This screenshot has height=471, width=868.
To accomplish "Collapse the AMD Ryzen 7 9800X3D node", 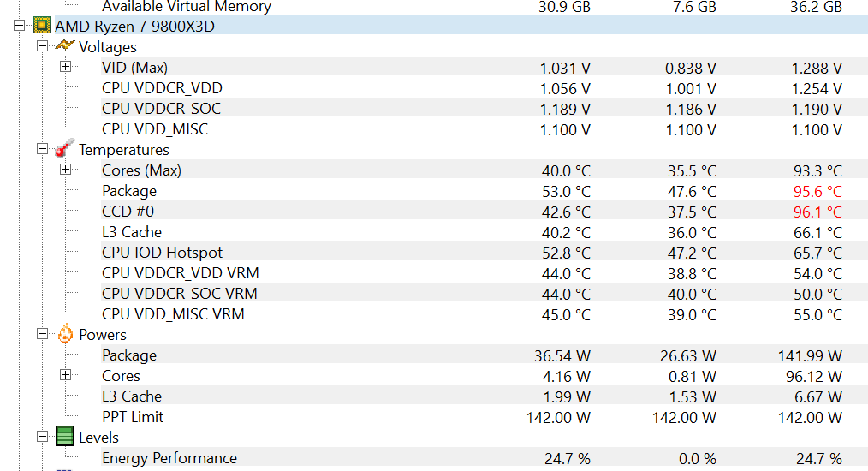I will coord(20,26).
